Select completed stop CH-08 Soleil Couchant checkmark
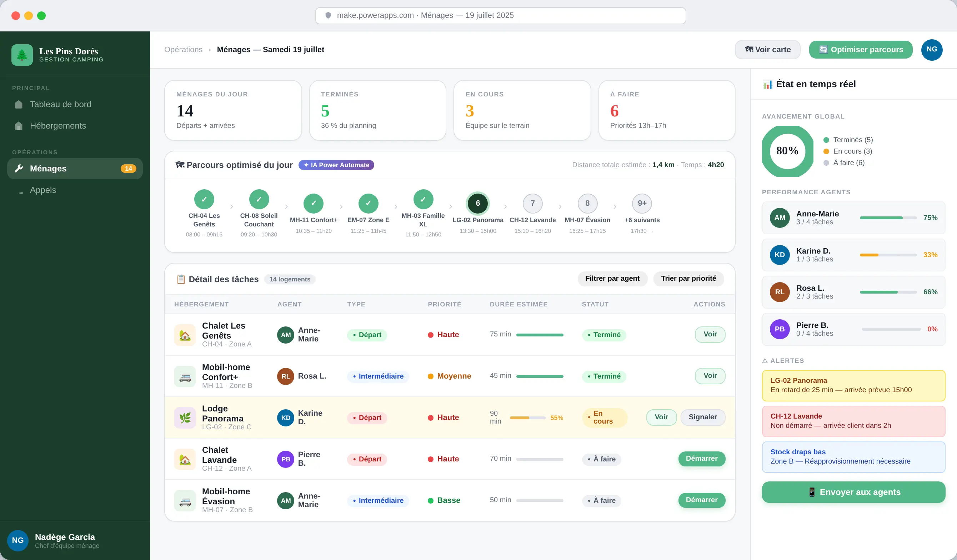Screen dimensions: 957x560 click(x=259, y=199)
